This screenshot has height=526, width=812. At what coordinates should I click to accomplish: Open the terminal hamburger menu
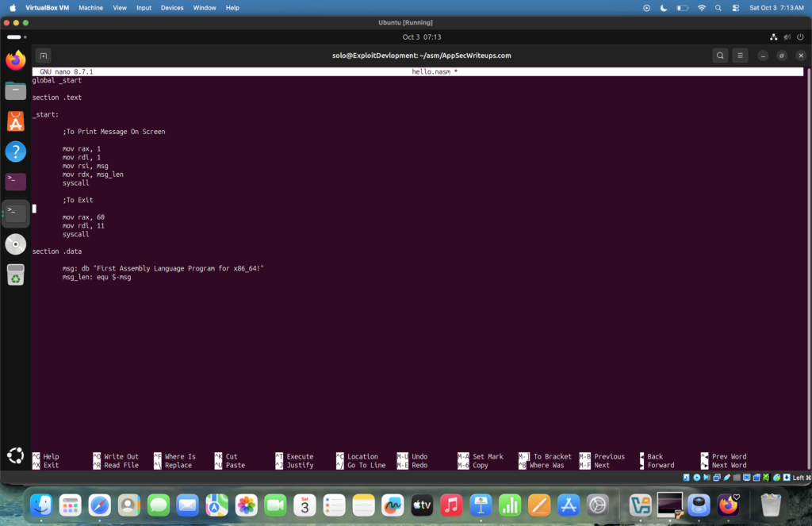(740, 56)
